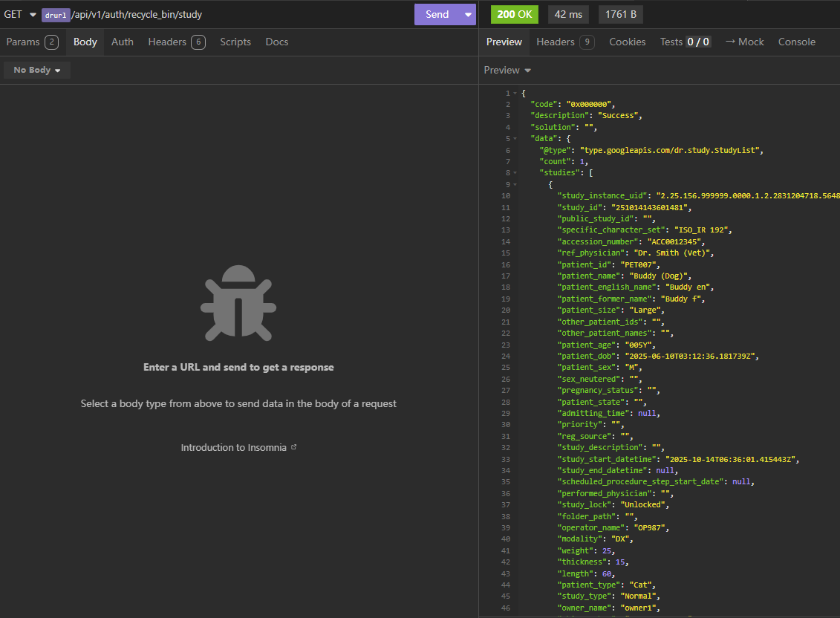Screen dimensions: 840x618
Task: Open the response Cookies tab
Action: pos(627,42)
